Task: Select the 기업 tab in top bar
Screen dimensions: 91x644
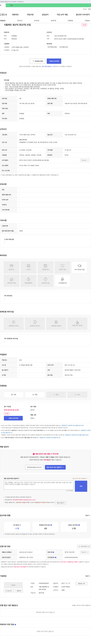Action: point(11,5)
